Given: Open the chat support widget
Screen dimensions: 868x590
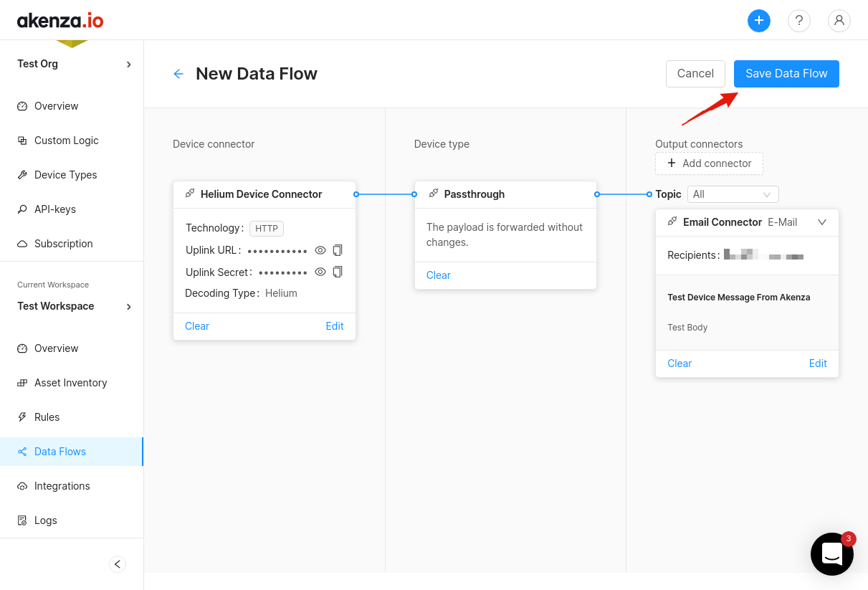Looking at the screenshot, I should point(831,553).
